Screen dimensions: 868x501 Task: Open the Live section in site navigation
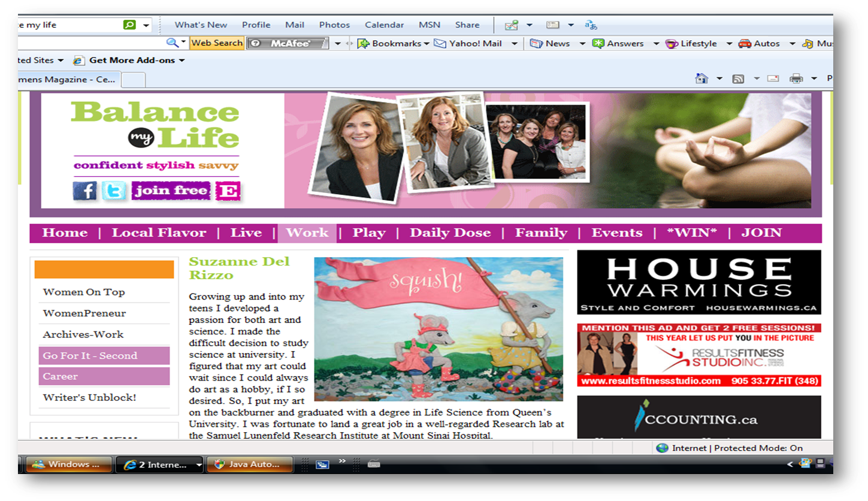click(246, 233)
